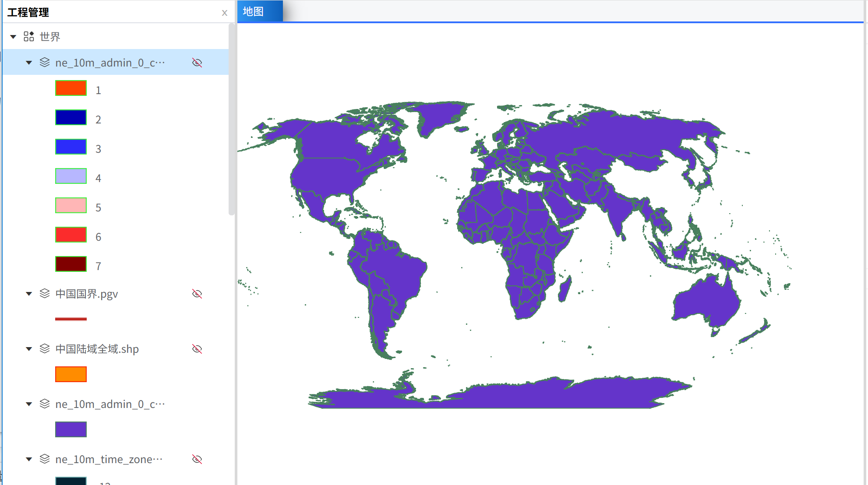Viewport: 868px width, 485px height.
Task: Toggle visibility of ne_10m_time_zone layer
Action: pos(197,459)
